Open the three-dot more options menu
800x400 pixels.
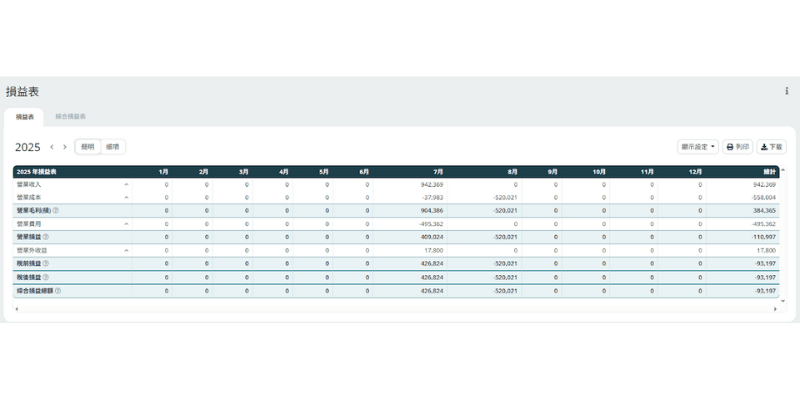pyautogui.click(x=786, y=91)
